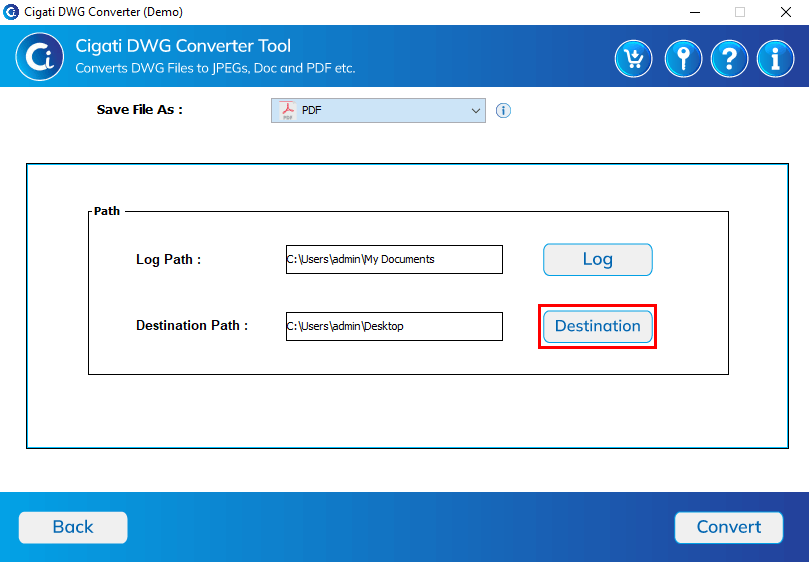Image resolution: width=809 pixels, height=562 pixels.
Task: Open the key activation icon
Action: pos(683,59)
